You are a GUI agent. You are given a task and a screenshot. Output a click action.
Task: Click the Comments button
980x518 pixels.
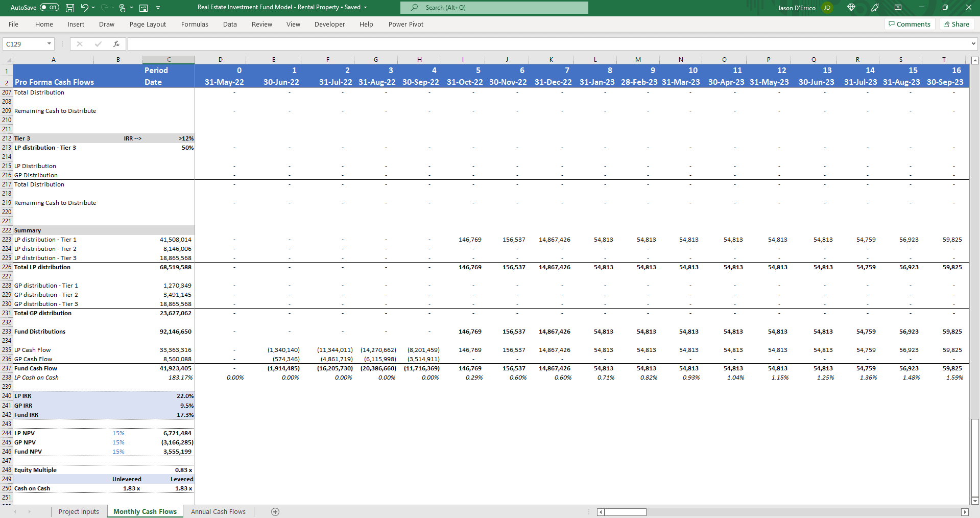910,24
